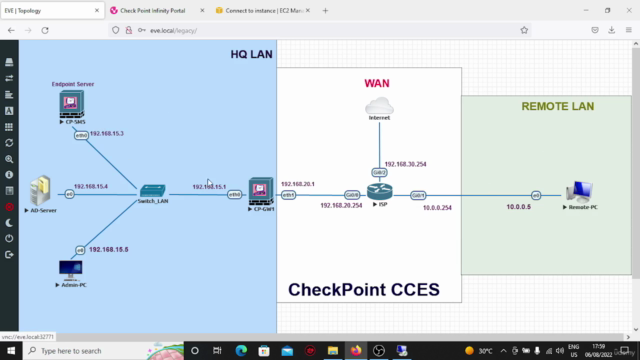Reload the current page
This screenshot has width=640, height=360.
click(45, 30)
